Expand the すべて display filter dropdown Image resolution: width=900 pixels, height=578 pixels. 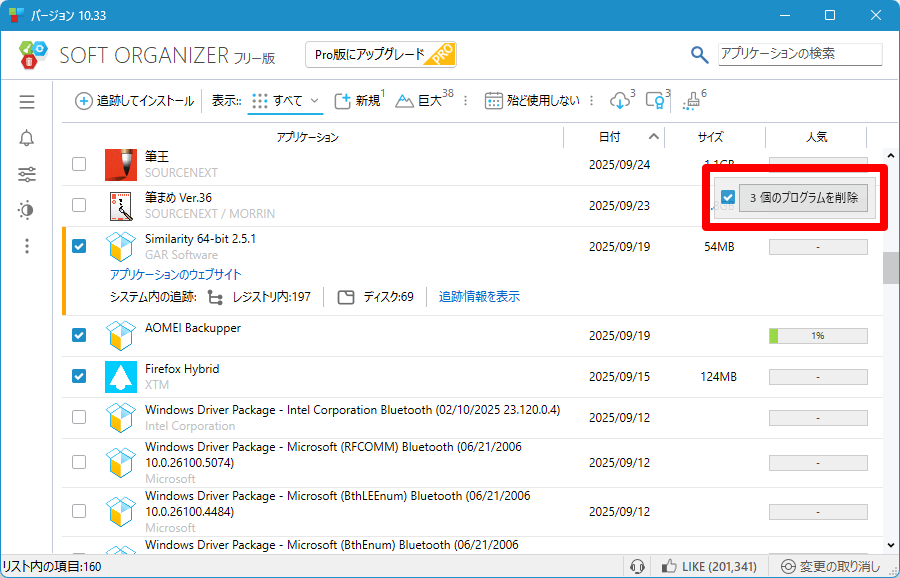click(286, 101)
